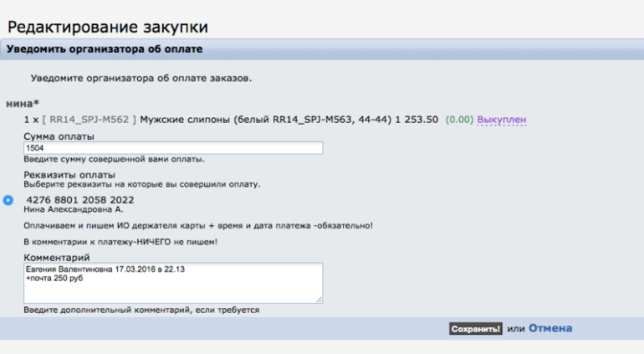Click inside the Комментарий text area

click(x=173, y=283)
